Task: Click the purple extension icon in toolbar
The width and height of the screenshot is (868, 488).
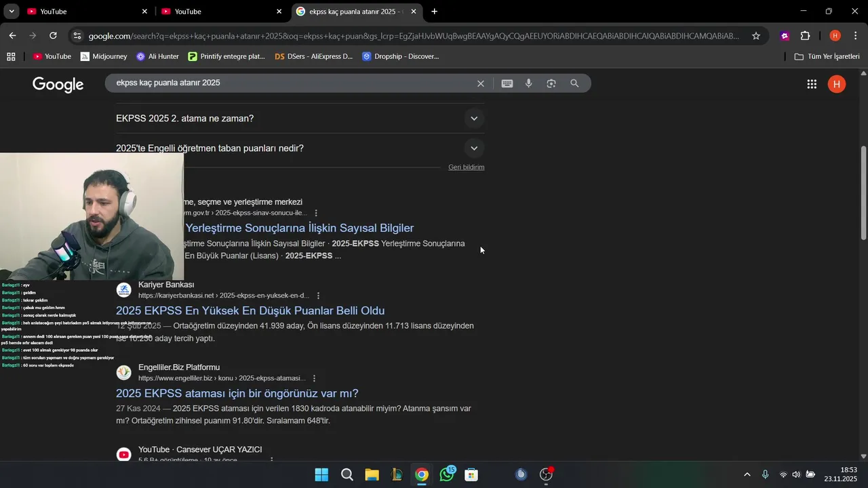Action: pyautogui.click(x=785, y=36)
